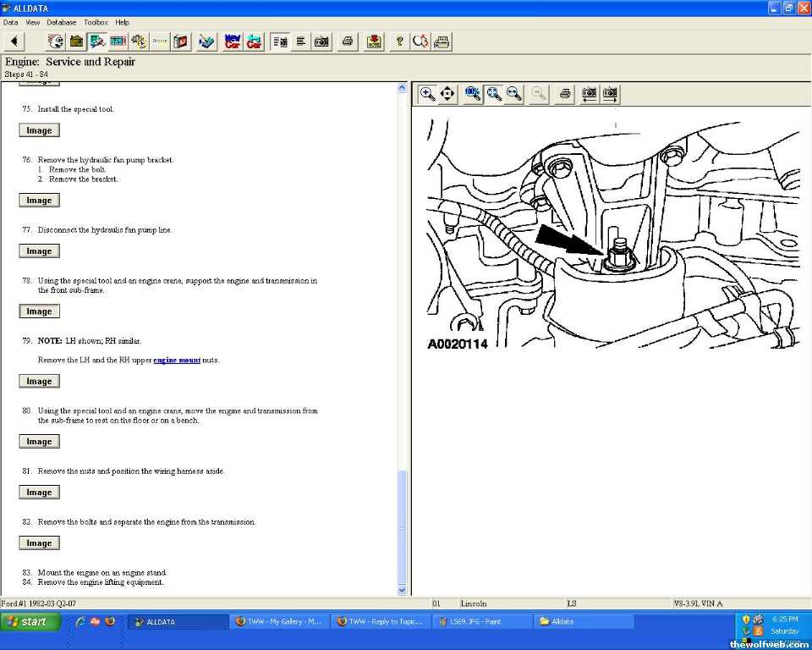Select the pan image tool
The image size is (812, 650).
pos(448,94)
